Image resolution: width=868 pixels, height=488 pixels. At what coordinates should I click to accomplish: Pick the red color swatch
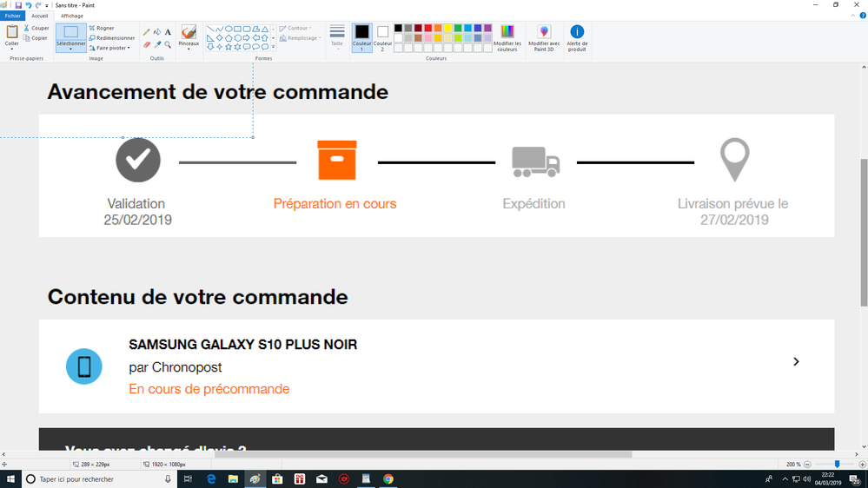tap(427, 28)
